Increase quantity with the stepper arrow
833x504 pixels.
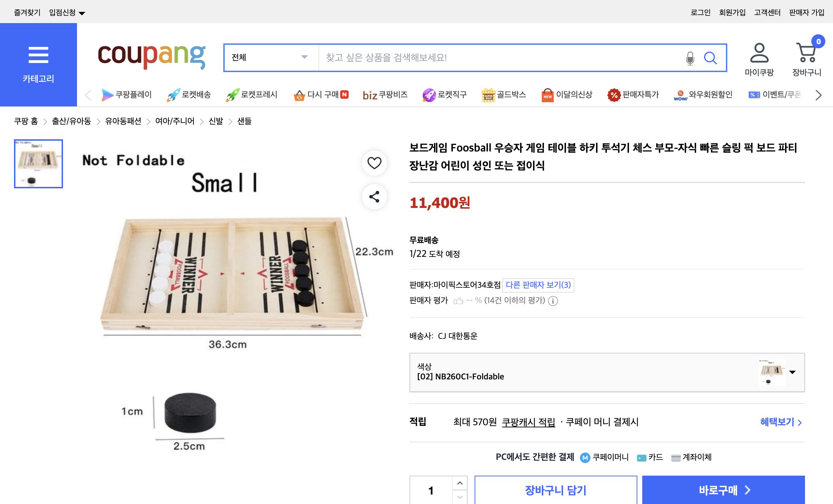pos(459,483)
